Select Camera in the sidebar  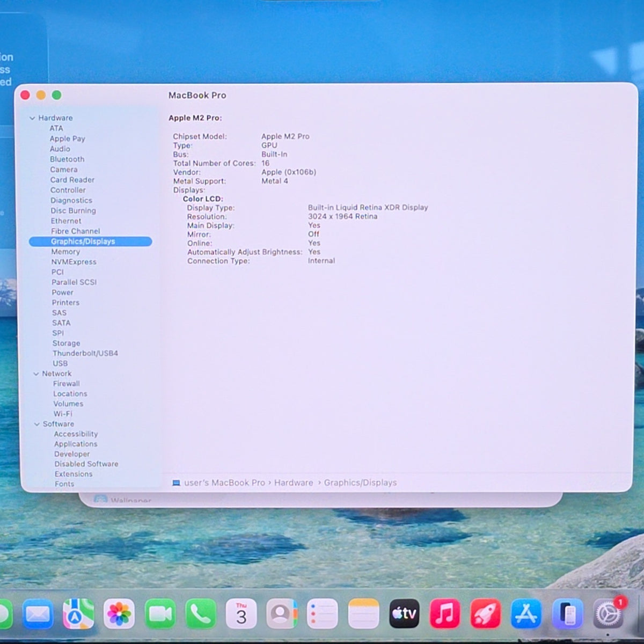(64, 170)
